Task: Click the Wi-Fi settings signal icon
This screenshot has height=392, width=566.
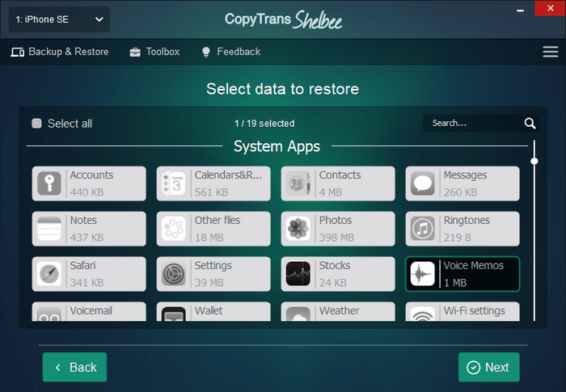Action: [x=423, y=314]
